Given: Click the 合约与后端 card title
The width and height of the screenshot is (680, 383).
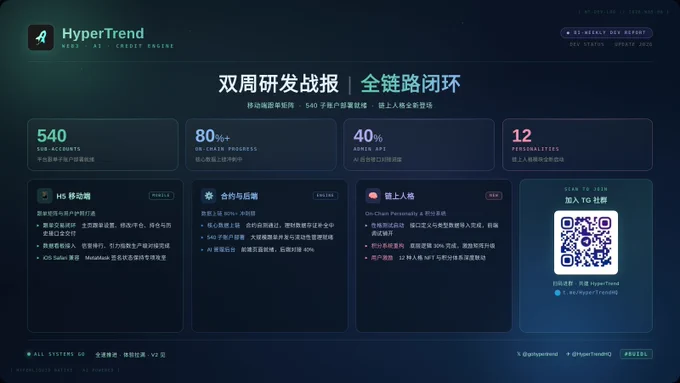Looking at the screenshot, I should [x=239, y=196].
